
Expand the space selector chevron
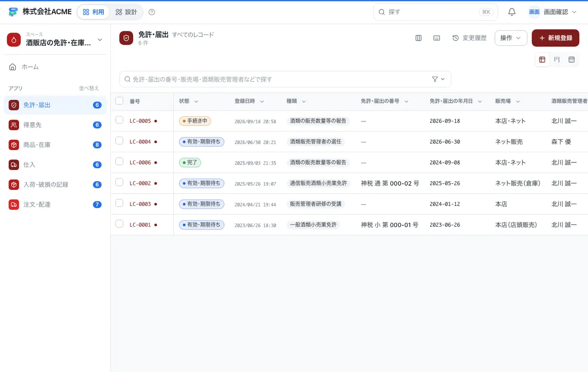pyautogui.click(x=100, y=40)
